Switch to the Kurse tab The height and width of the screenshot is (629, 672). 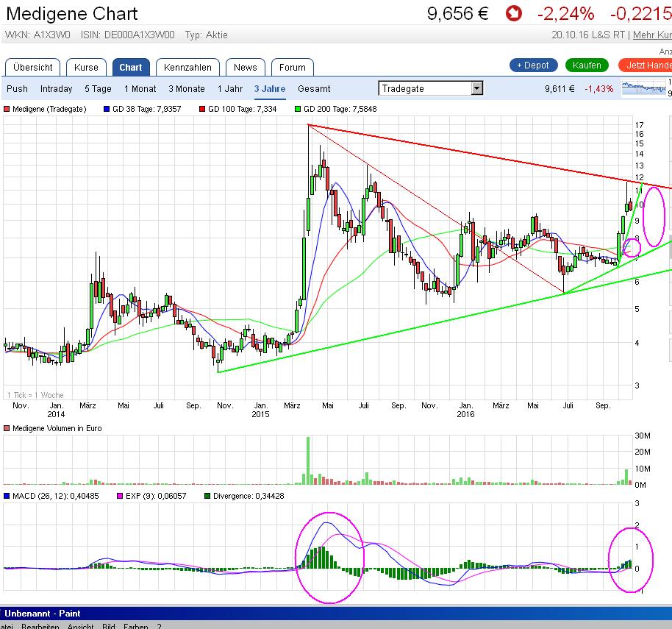point(86,68)
